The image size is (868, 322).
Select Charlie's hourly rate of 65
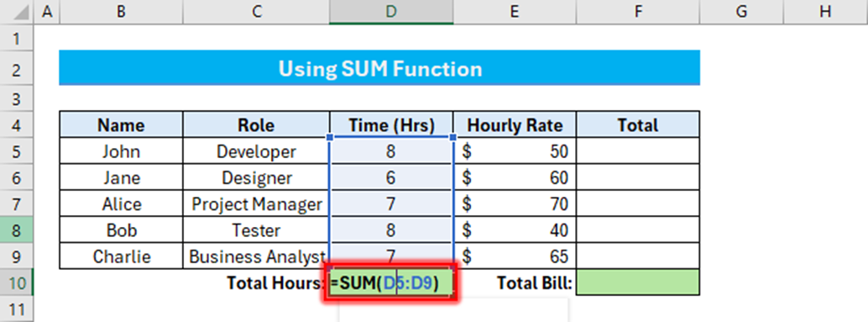(515, 256)
